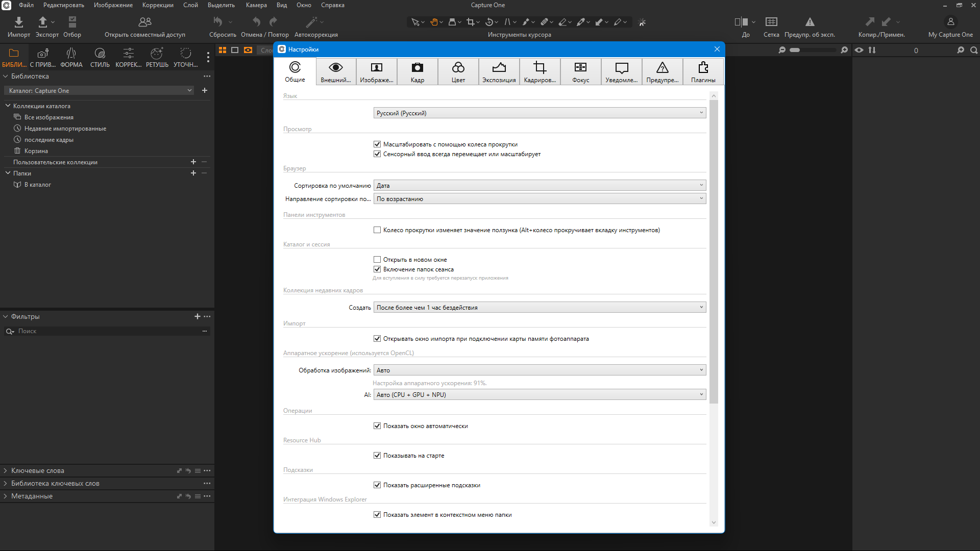This screenshot has height=551, width=980.
Task: Add a new filter with plus icon
Action: 198,316
